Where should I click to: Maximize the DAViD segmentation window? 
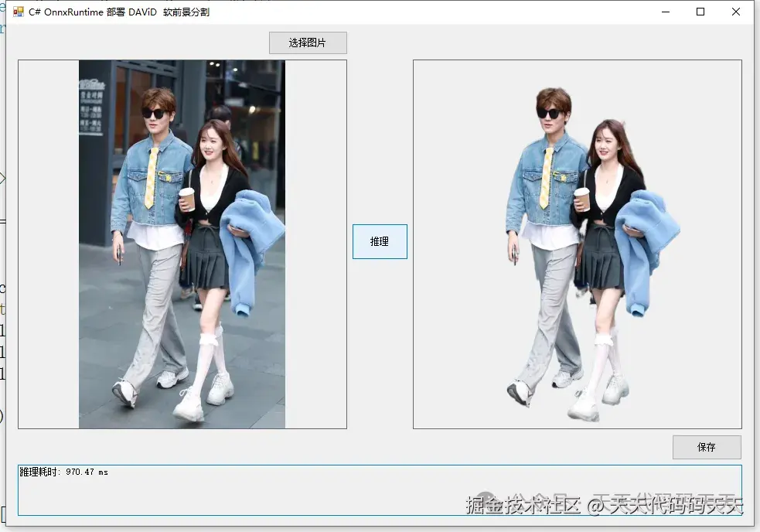click(x=700, y=12)
